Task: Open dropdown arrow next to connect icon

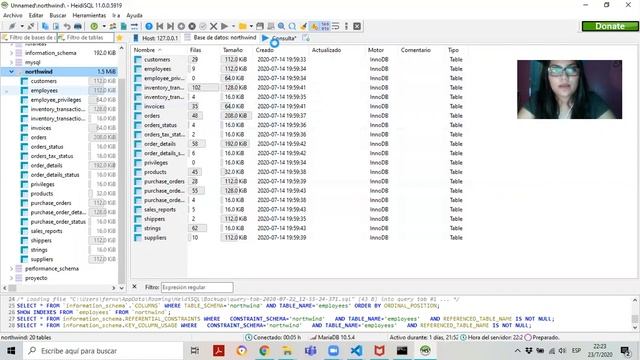Action: pos(22,26)
